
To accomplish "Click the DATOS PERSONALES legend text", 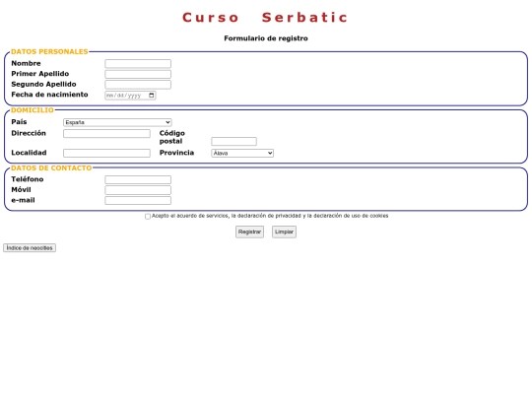I will point(49,51).
